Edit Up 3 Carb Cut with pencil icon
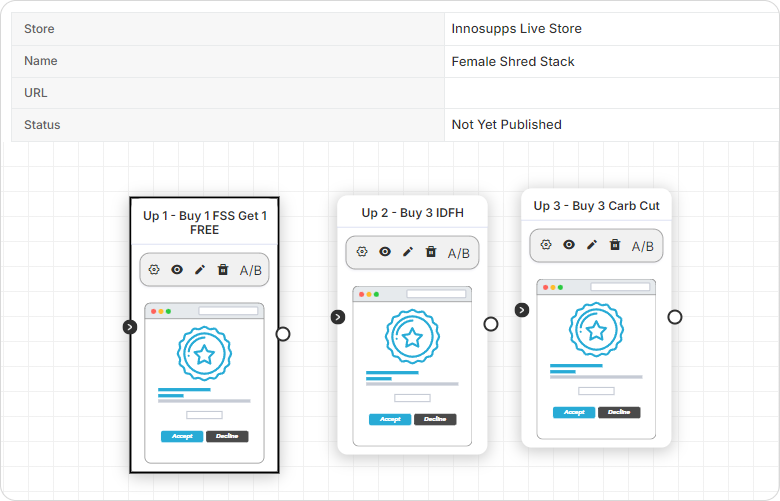This screenshot has width=780, height=501. click(x=592, y=244)
